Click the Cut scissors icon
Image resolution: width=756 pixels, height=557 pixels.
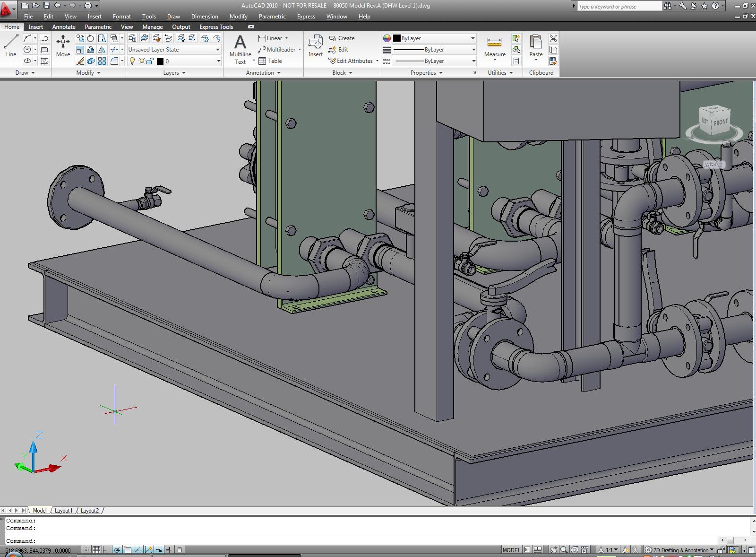click(x=553, y=38)
